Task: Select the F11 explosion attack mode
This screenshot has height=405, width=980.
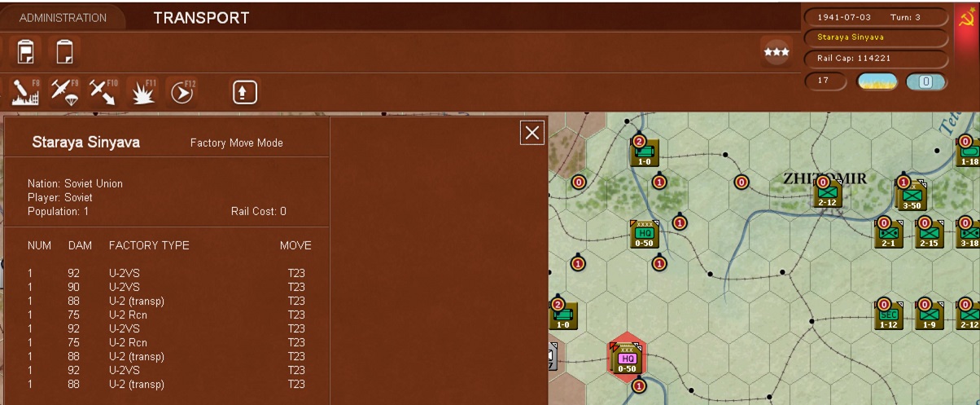Action: click(x=142, y=91)
